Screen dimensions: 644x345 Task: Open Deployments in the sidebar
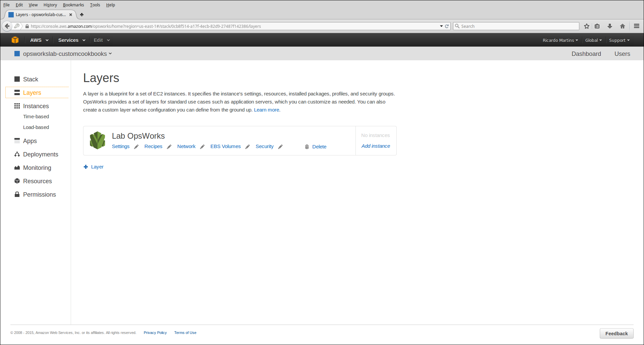41,154
